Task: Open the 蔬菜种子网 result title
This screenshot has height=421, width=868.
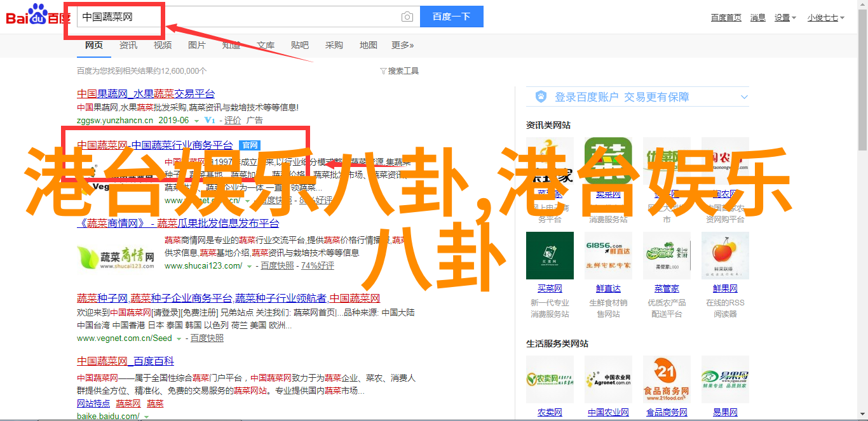Action: [229, 298]
